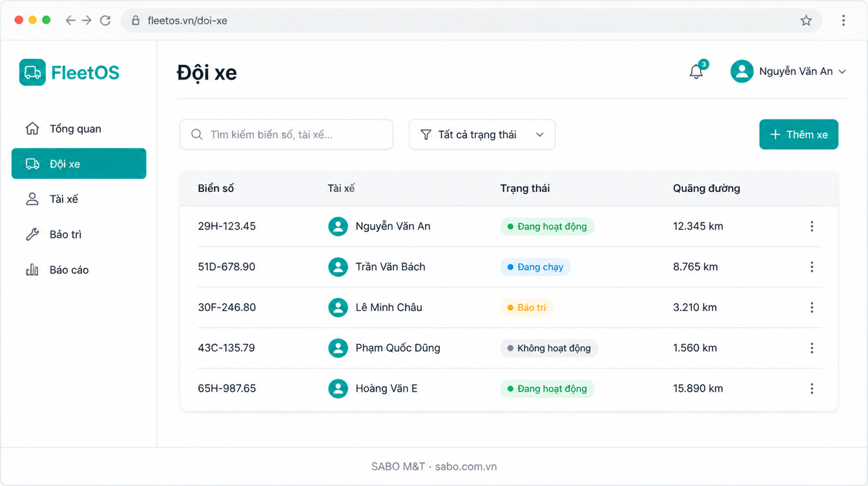
Task: Open Báo cáo section
Action: pos(79,270)
